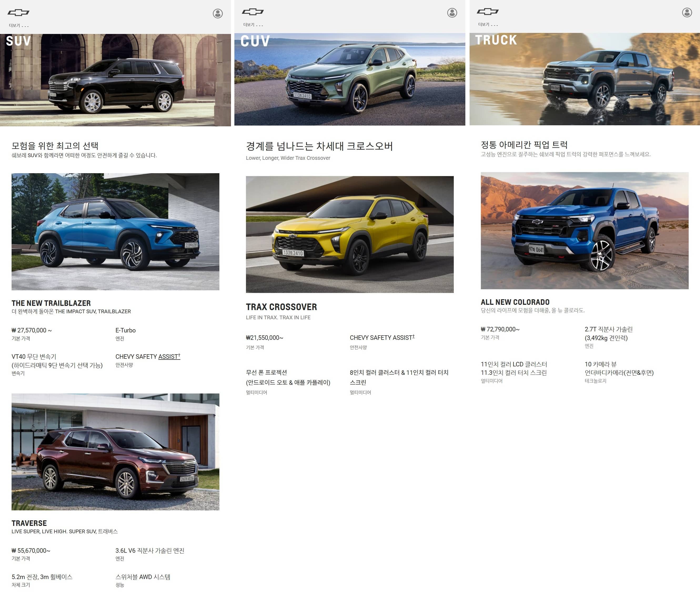Click the ₩ 72,790,000~ Colorado price
The height and width of the screenshot is (598, 700).
click(x=500, y=329)
